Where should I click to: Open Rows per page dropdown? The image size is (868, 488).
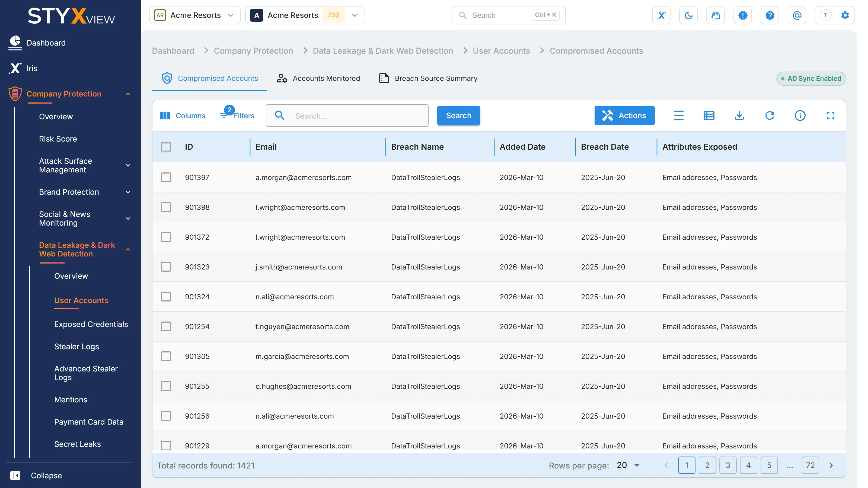[628, 465]
